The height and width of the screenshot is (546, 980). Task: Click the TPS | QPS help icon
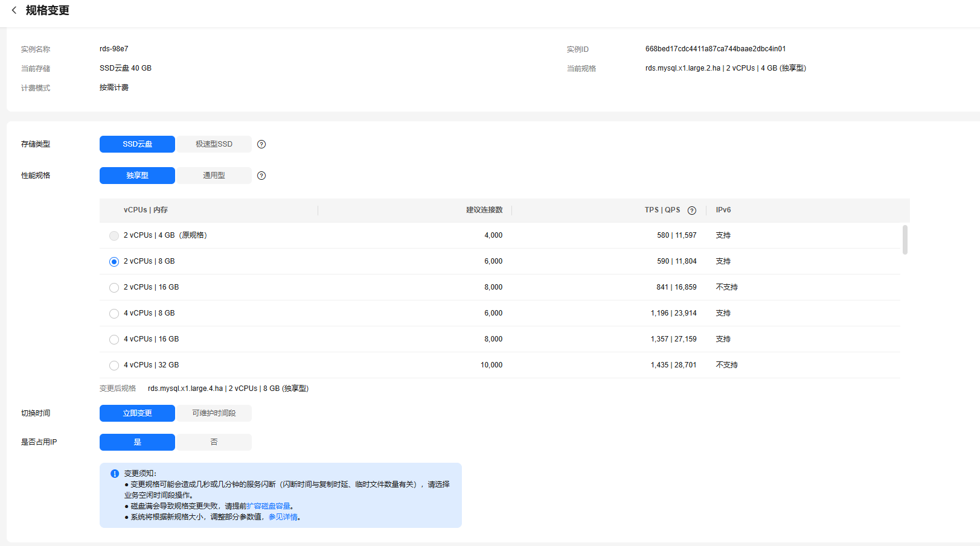pos(692,211)
